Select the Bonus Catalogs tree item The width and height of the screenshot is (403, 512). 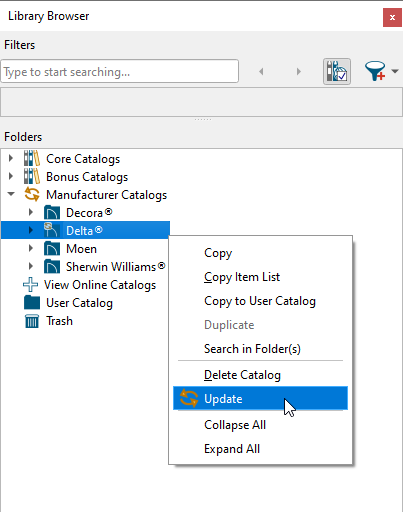click(x=87, y=177)
